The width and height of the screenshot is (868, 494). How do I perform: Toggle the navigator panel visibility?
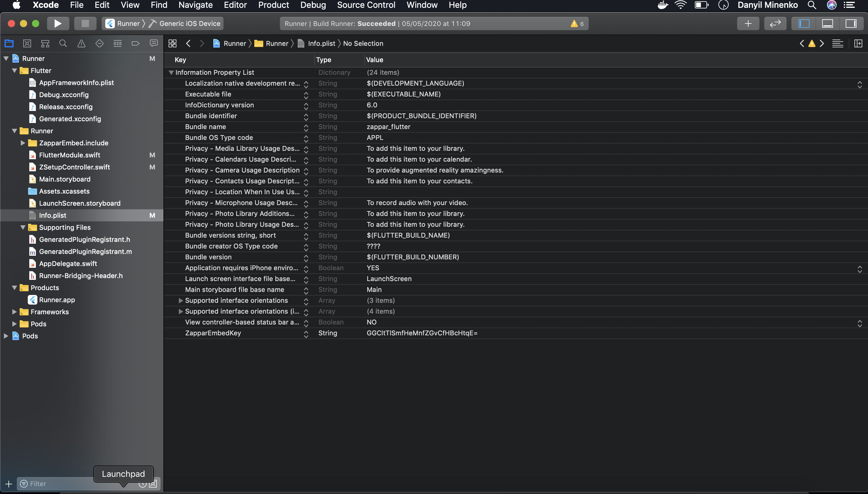804,24
